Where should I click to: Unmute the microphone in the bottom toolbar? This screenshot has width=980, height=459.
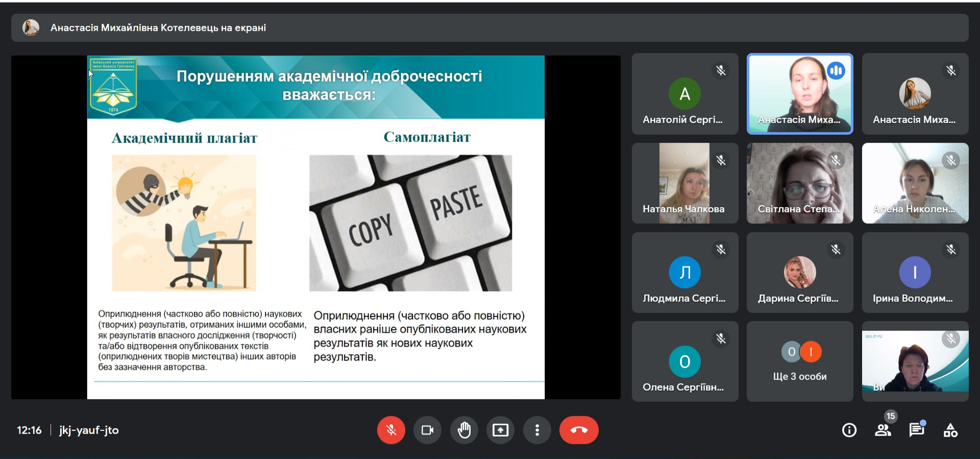(391, 430)
